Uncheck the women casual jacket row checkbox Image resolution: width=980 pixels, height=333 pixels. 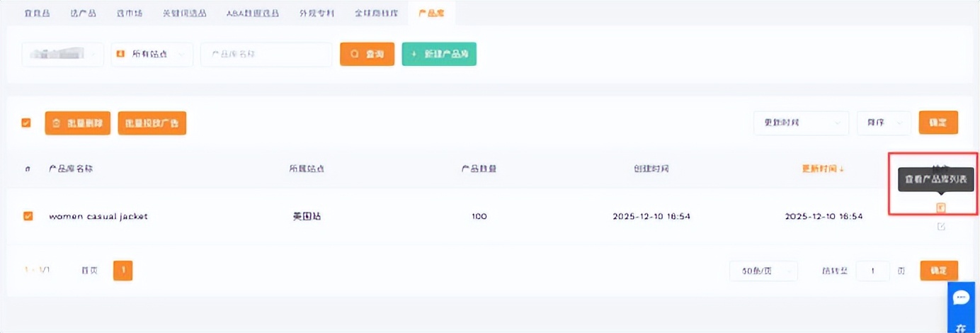click(x=28, y=216)
